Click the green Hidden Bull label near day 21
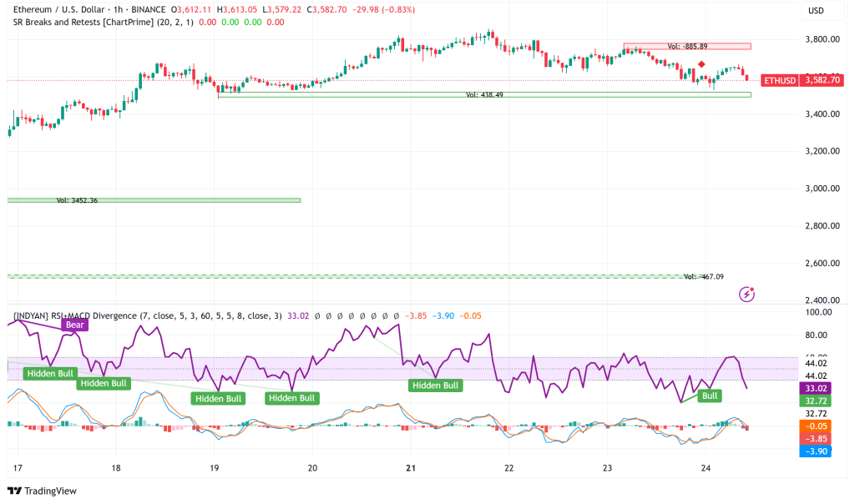The image size is (855, 504). tap(435, 385)
